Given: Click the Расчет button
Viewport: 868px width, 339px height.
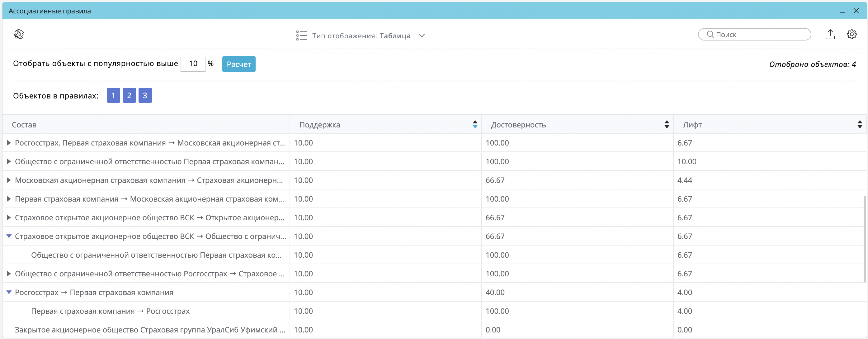Looking at the screenshot, I should [x=238, y=64].
